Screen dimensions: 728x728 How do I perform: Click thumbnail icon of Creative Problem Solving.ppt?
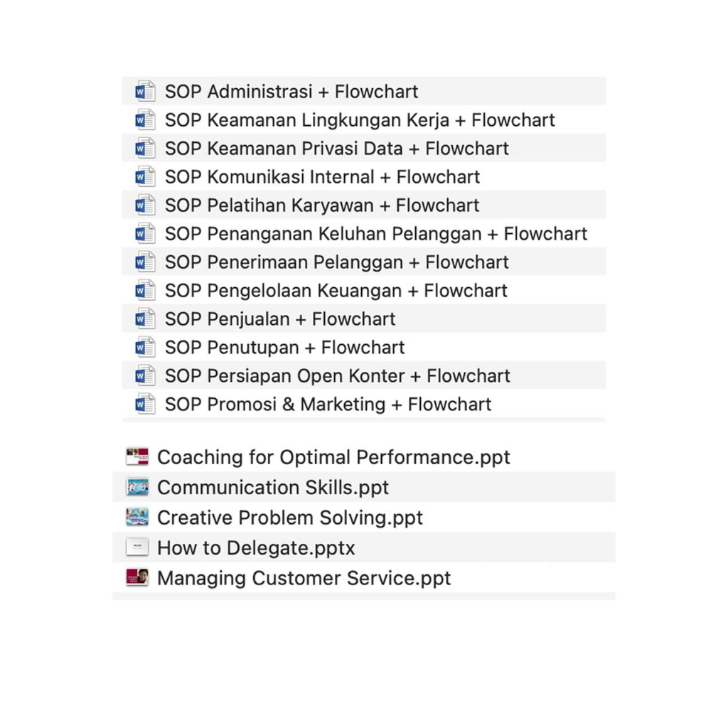[x=137, y=517]
